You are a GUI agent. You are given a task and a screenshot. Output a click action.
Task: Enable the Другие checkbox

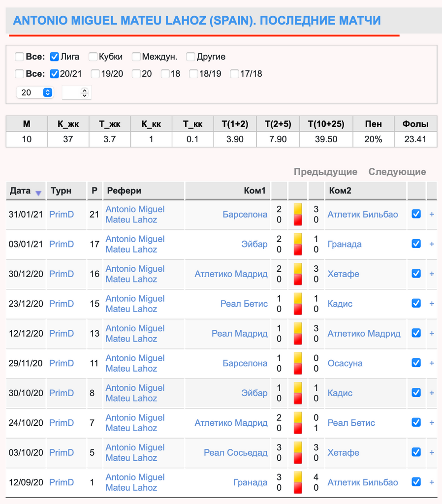tap(190, 57)
